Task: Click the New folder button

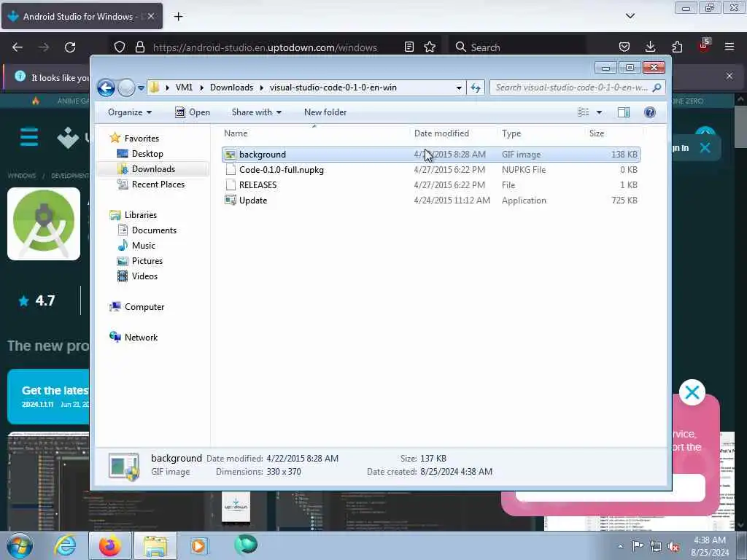Action: coord(325,112)
